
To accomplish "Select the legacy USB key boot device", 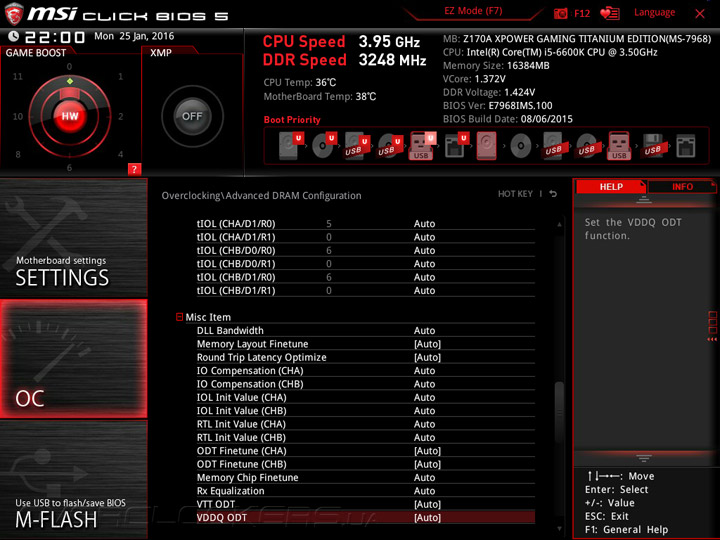I will coord(619,146).
